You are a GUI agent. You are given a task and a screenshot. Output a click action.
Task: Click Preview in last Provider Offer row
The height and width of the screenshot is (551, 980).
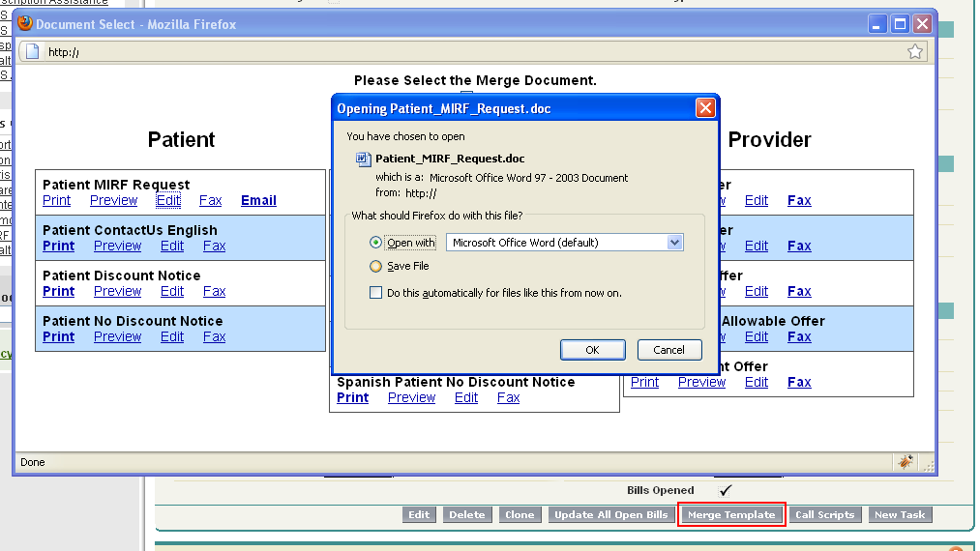tap(702, 383)
